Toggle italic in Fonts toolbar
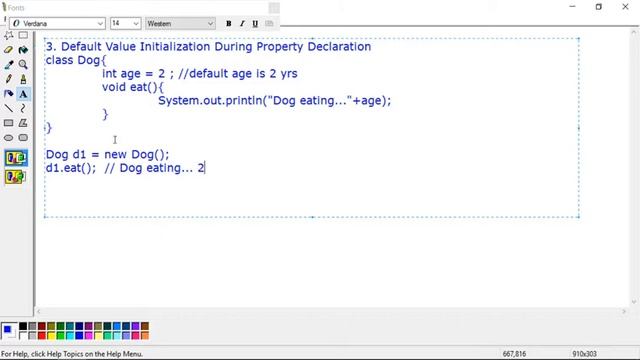The image size is (640, 360). 242,24
